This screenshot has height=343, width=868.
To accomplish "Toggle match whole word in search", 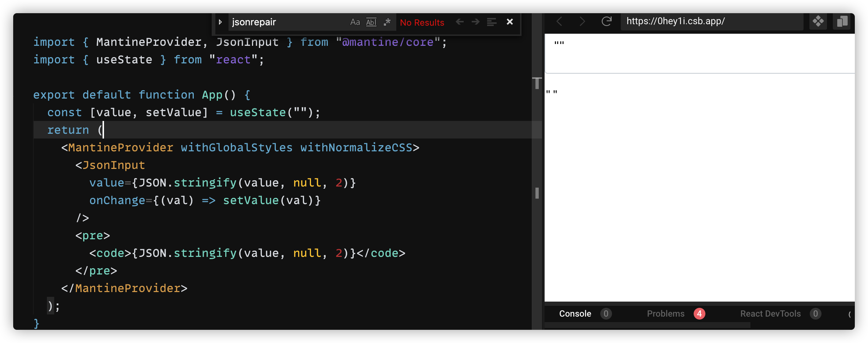I will click(x=371, y=22).
